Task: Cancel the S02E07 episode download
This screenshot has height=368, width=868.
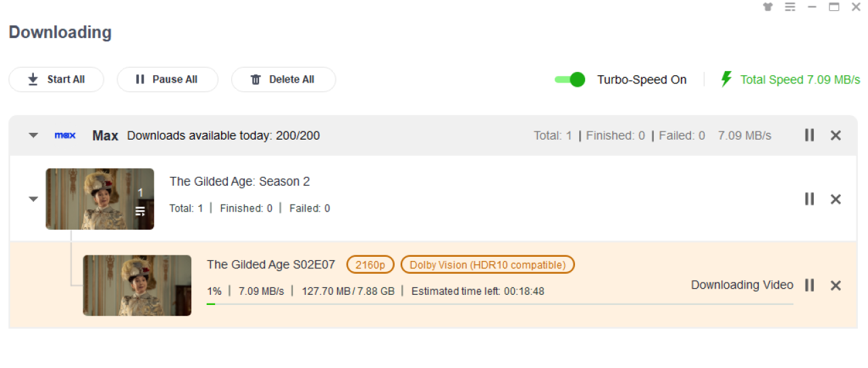Action: coord(835,285)
